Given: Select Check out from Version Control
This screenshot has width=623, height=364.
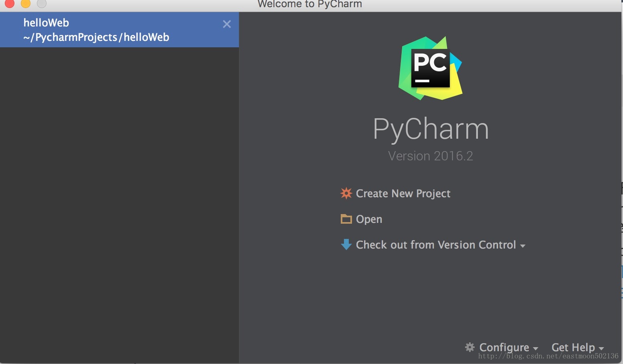Looking at the screenshot, I should click(436, 245).
